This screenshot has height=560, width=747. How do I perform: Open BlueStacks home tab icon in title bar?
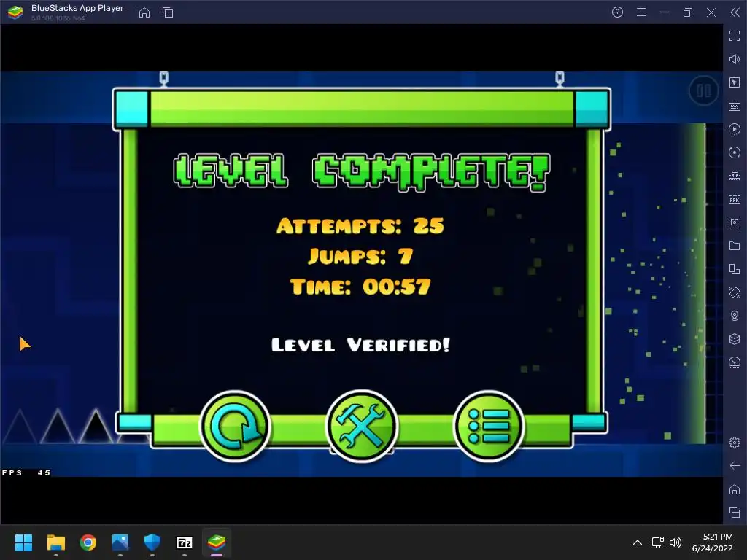tap(144, 12)
